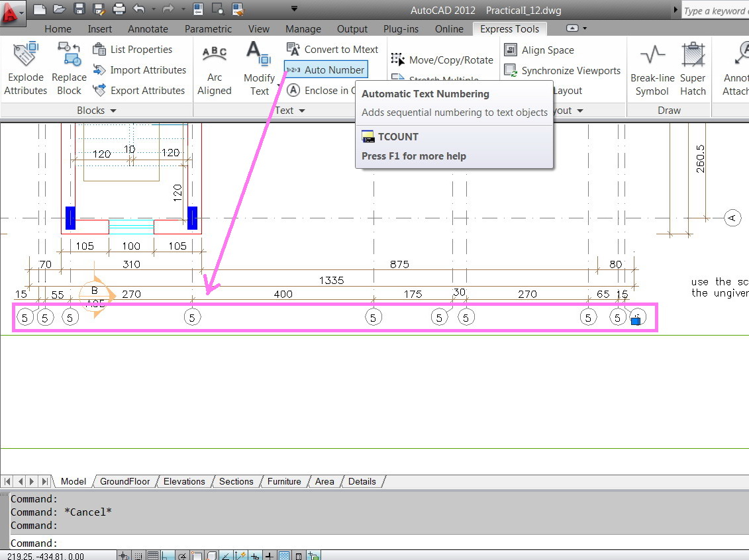
Task: Open Customize Quick Access Toolbar dropdown
Action: pos(294,9)
